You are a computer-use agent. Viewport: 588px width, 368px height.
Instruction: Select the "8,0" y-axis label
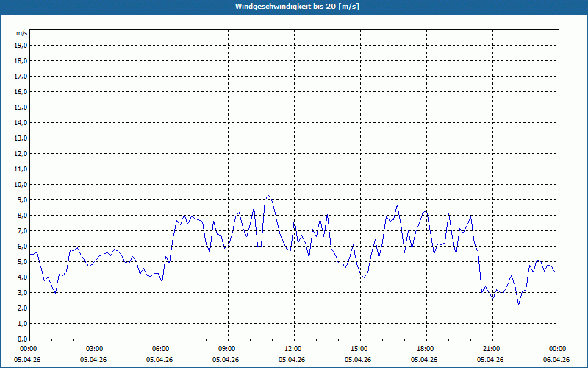pyautogui.click(x=22, y=215)
